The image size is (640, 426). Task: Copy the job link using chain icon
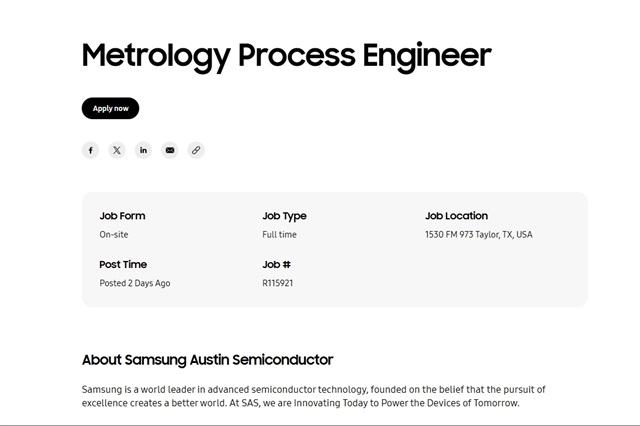(196, 150)
